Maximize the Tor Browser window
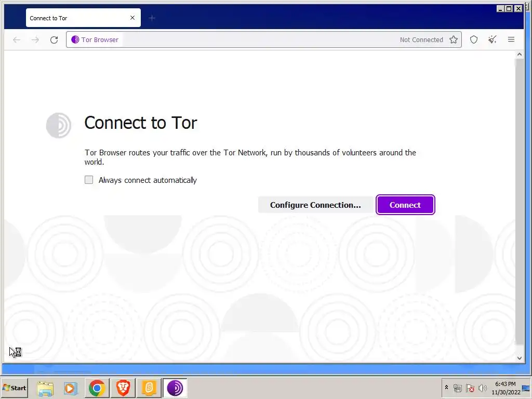This screenshot has width=532, height=399. pos(509,8)
